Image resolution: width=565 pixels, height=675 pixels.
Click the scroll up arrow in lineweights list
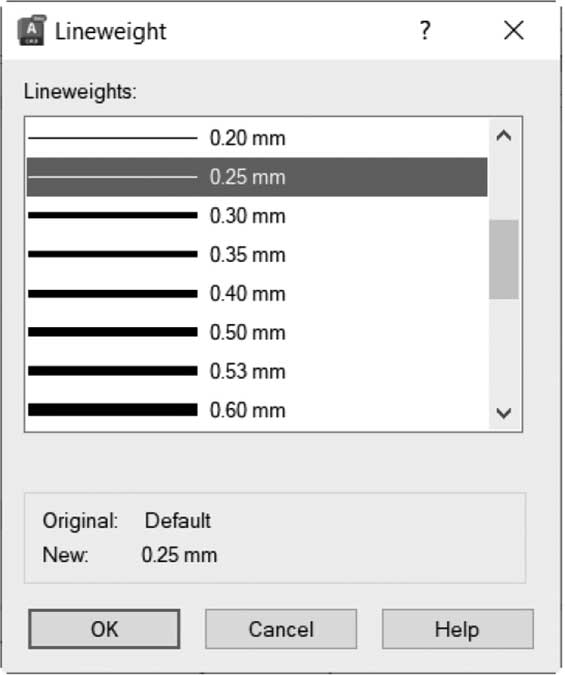pos(504,136)
